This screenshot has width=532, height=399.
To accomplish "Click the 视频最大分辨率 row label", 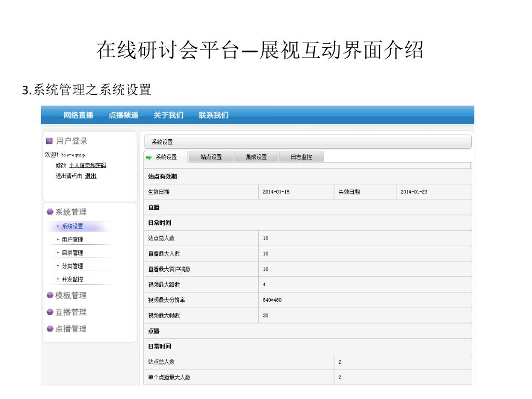I will click(166, 300).
